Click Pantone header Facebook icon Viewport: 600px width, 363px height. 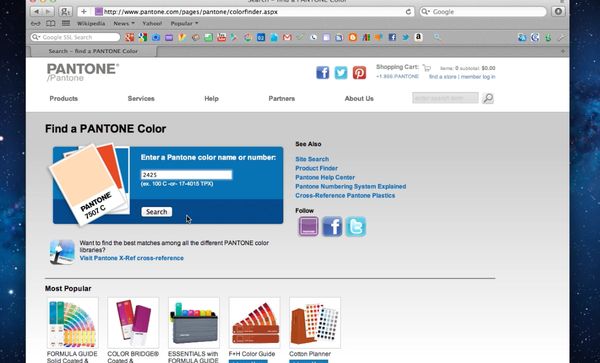tap(323, 72)
